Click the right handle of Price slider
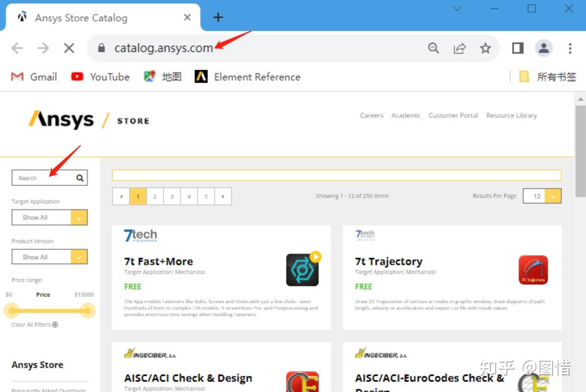The height and width of the screenshot is (392, 586). [87, 310]
